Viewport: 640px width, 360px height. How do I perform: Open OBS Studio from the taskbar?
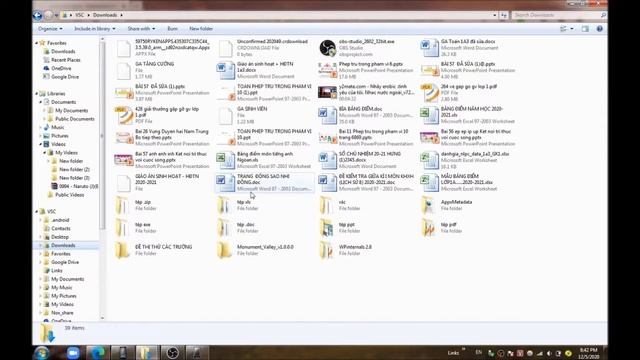tap(172, 353)
